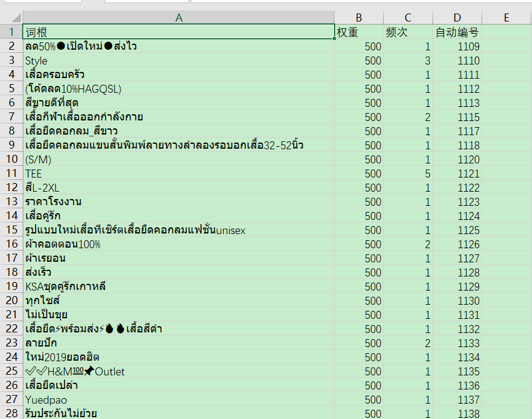
Task: Click row 15 header number
Action: pos(11,230)
